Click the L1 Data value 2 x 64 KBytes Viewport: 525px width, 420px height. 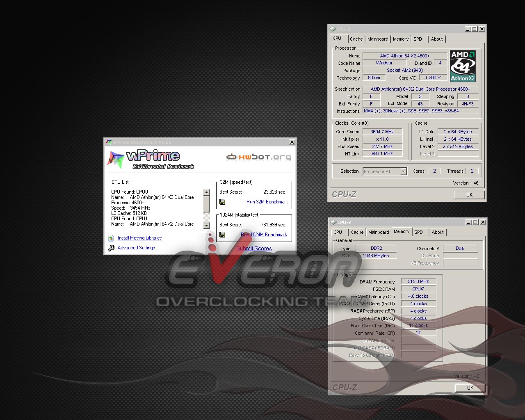(458, 132)
